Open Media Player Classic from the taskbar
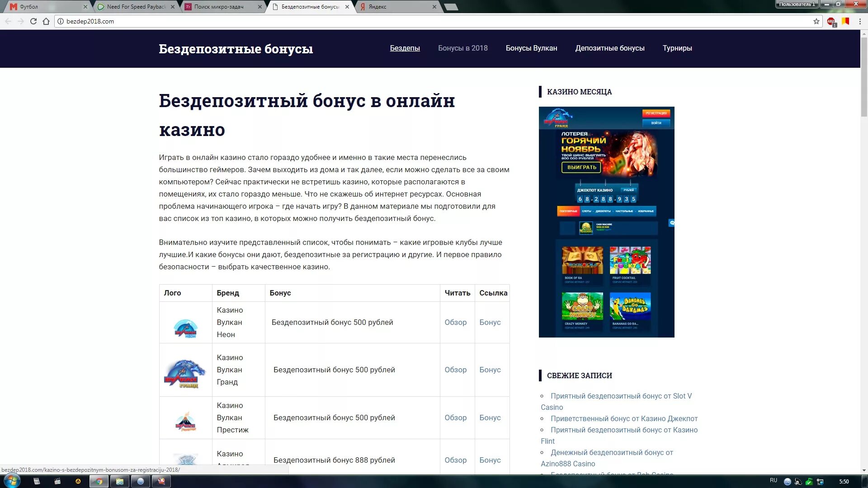This screenshot has width=868, height=488. coord(57,481)
